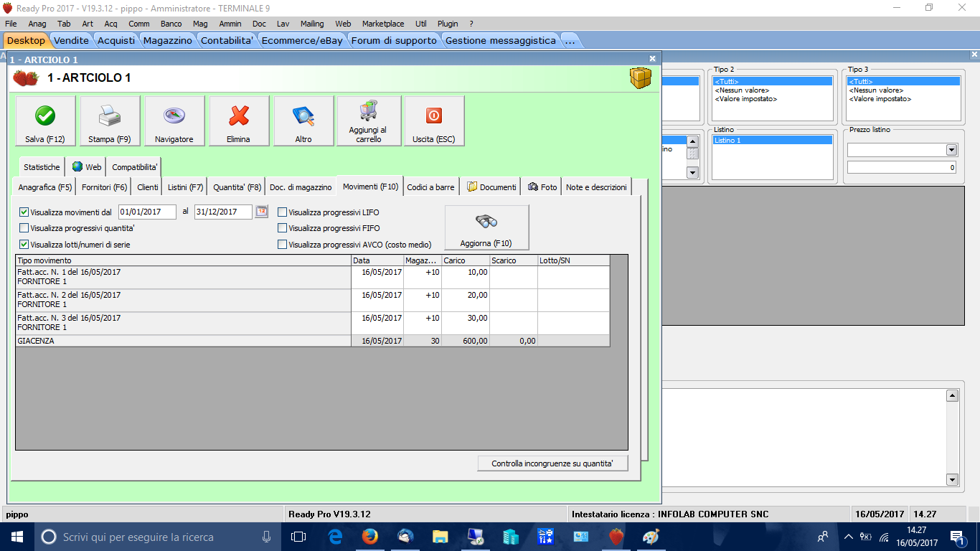980x551 pixels.
Task: Click the strawberry logo in article header
Action: pyautogui.click(x=25, y=78)
